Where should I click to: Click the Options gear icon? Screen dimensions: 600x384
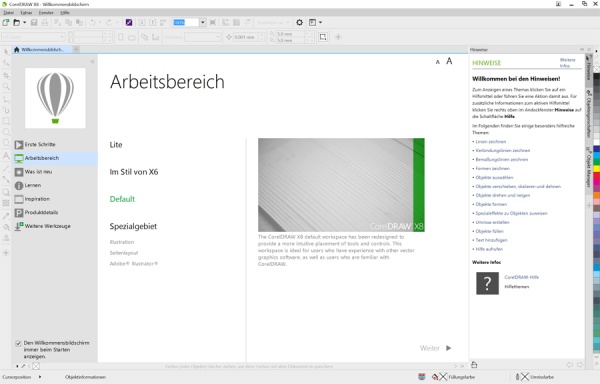[300, 23]
